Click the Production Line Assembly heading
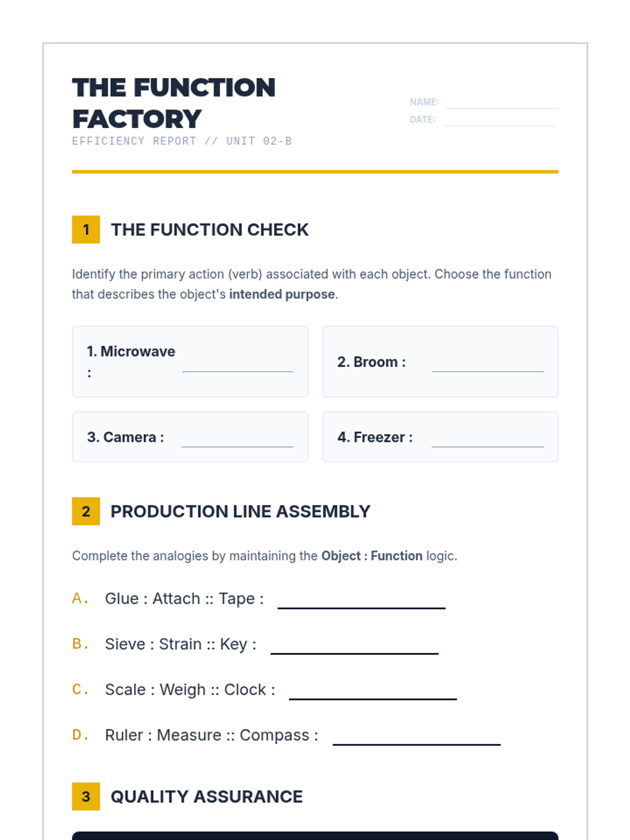The image size is (630, 840). pyautogui.click(x=240, y=511)
